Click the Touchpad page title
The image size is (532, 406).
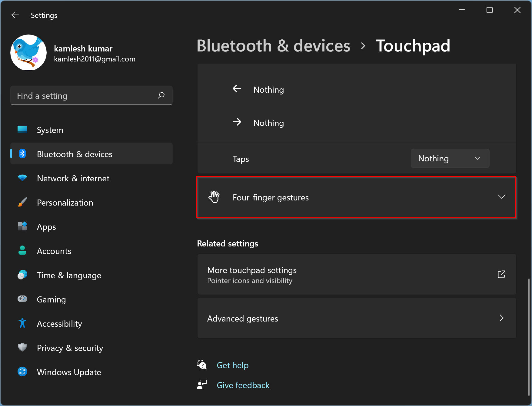pos(413,46)
